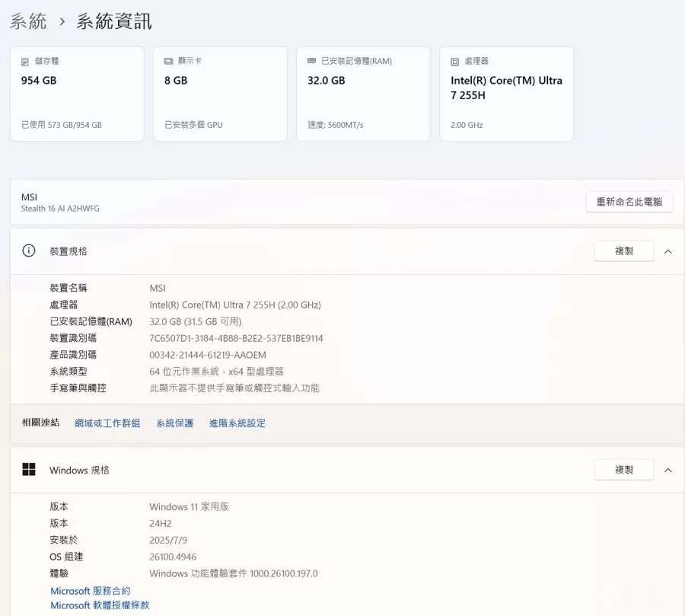Click the info icon next to 裝置規格
The height and width of the screenshot is (616, 685).
(x=29, y=251)
